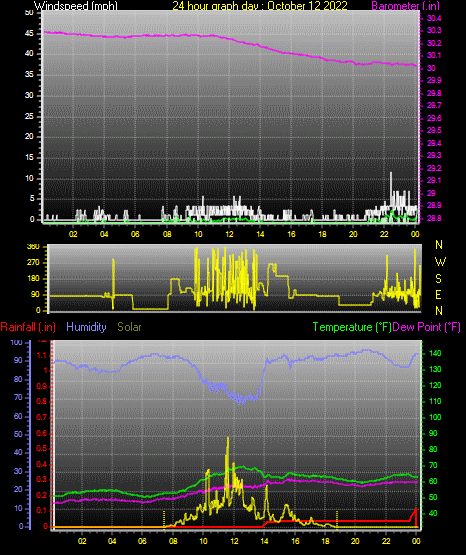Click the tall wind gust spike near 22
Image resolution: width=466 pixels, height=555 pixels.
pyautogui.click(x=391, y=189)
